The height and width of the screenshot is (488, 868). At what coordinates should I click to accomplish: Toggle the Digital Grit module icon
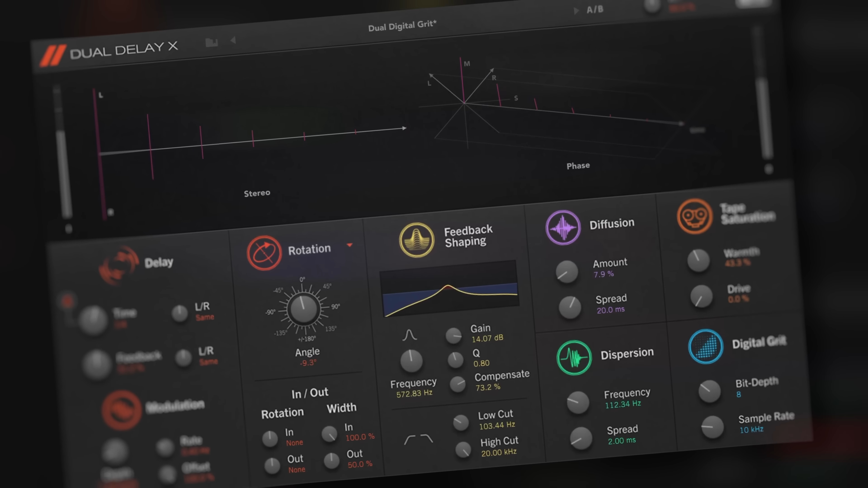click(705, 346)
